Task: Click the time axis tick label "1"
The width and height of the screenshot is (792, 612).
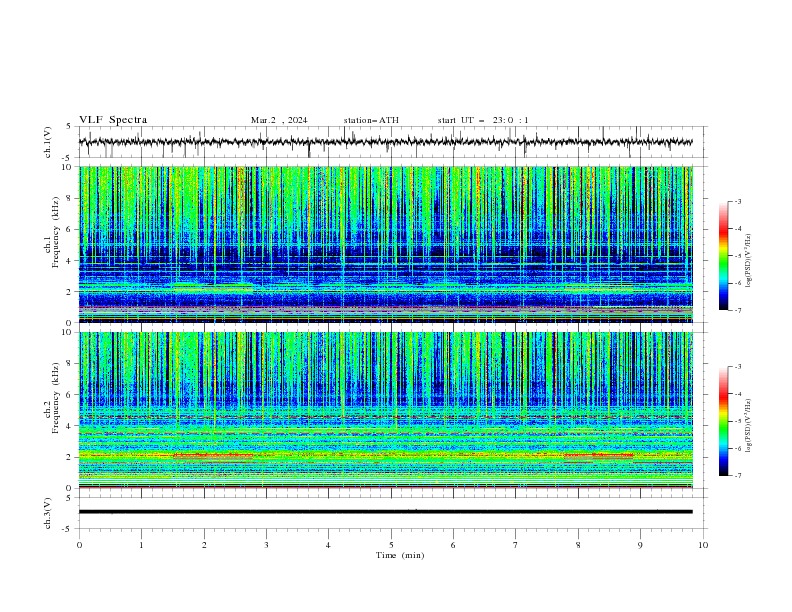Action: [x=141, y=545]
